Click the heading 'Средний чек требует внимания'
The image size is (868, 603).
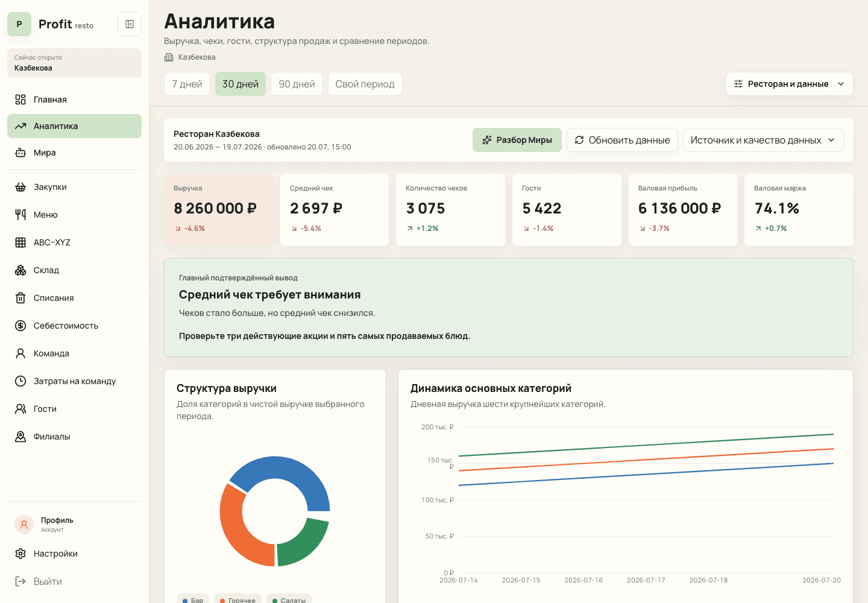click(270, 295)
